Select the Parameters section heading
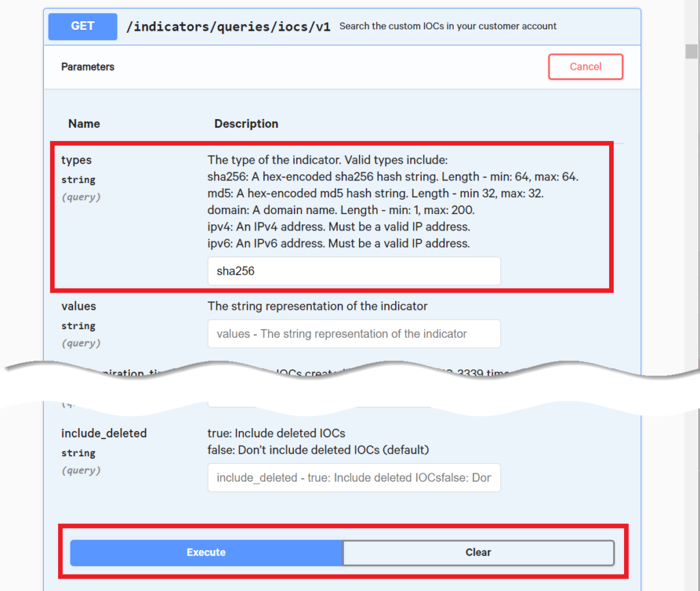 tap(87, 66)
